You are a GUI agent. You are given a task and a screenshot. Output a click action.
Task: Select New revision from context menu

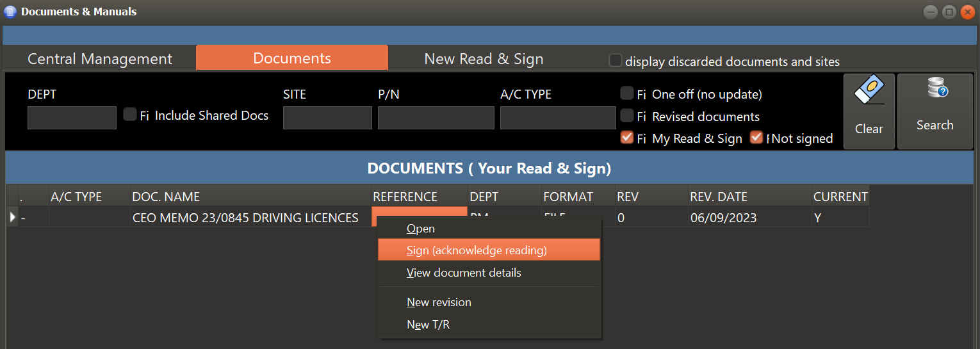pyautogui.click(x=489, y=302)
